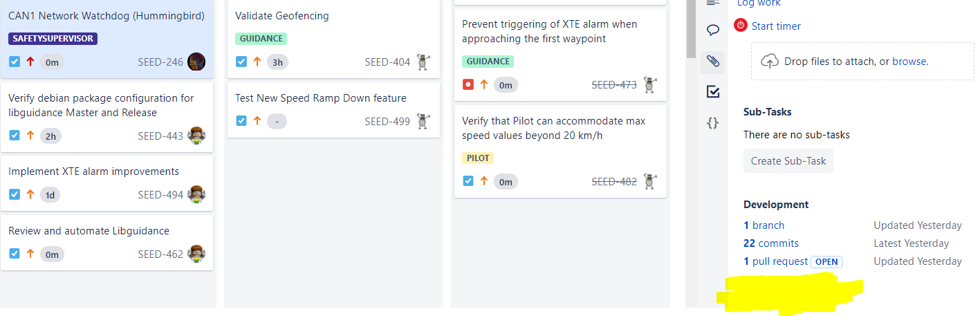Open the 1 branch link
The width and height of the screenshot is (980, 316).
(764, 225)
